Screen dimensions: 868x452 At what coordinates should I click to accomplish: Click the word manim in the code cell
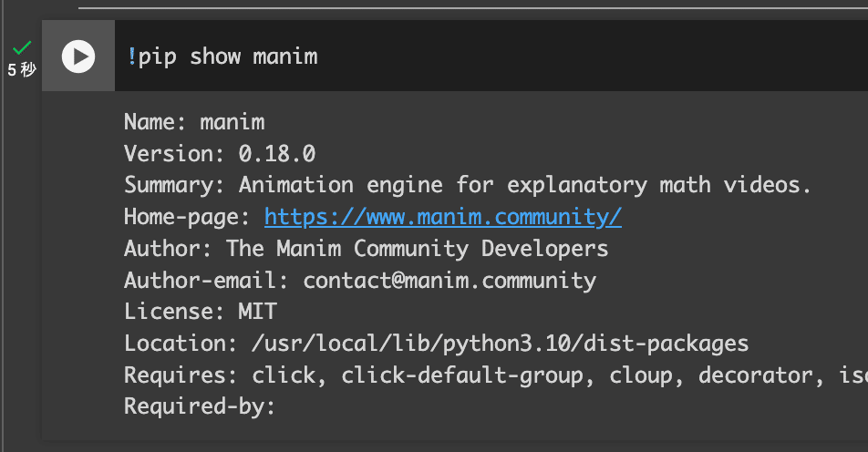pyautogui.click(x=284, y=56)
